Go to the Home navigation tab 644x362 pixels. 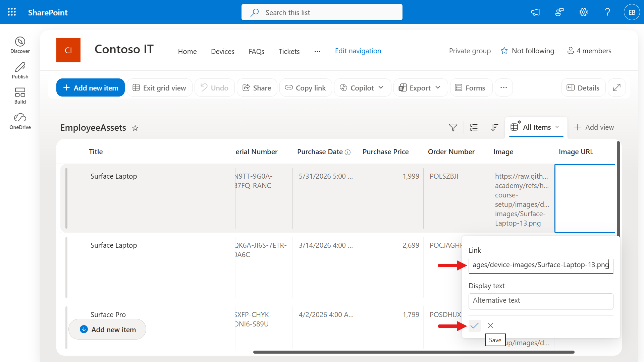coord(187,51)
